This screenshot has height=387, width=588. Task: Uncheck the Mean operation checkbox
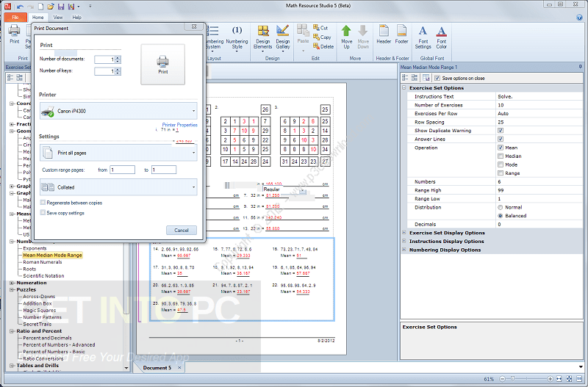pos(501,148)
